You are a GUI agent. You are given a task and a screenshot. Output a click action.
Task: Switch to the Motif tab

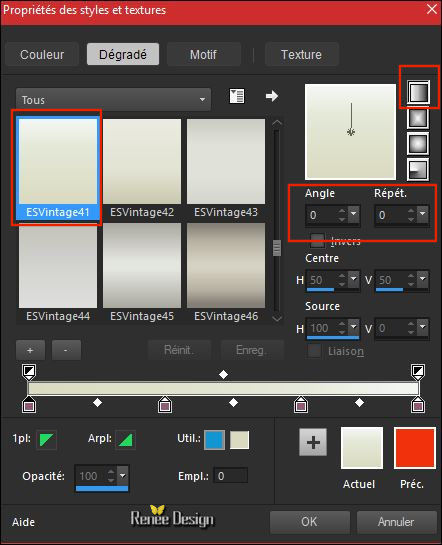coord(204,54)
